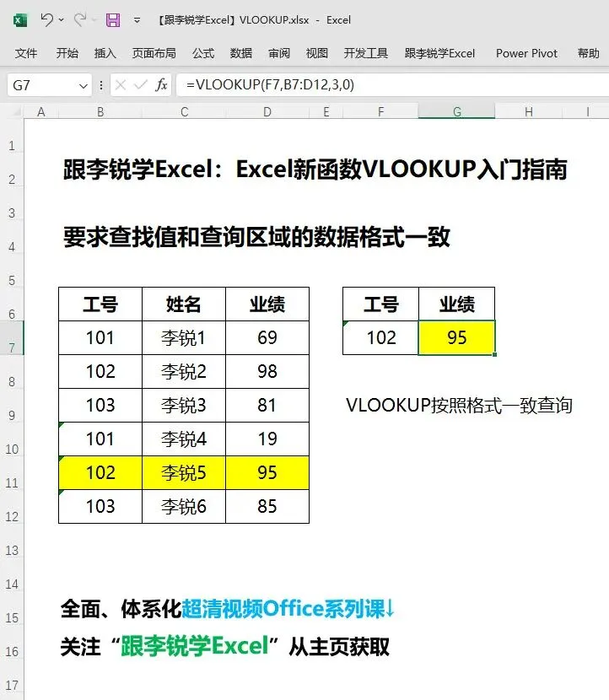The width and height of the screenshot is (609, 700).
Task: Select the cell with value 69
Action: [x=267, y=338]
